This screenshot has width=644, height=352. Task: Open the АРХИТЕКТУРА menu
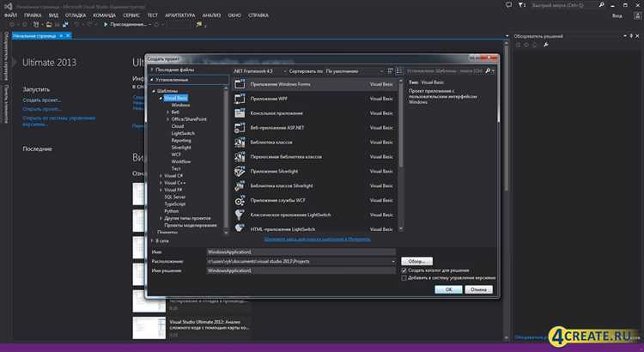(180, 15)
